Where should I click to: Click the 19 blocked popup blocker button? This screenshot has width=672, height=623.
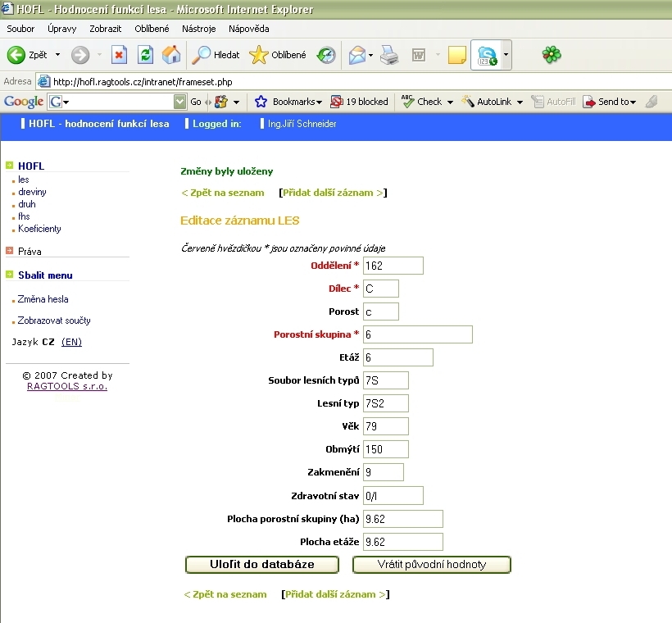[x=359, y=102]
